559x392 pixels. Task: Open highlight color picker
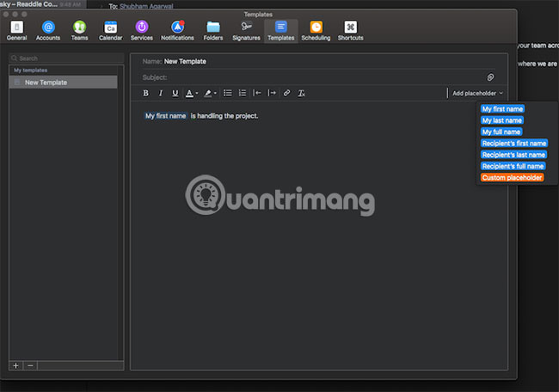click(x=210, y=93)
